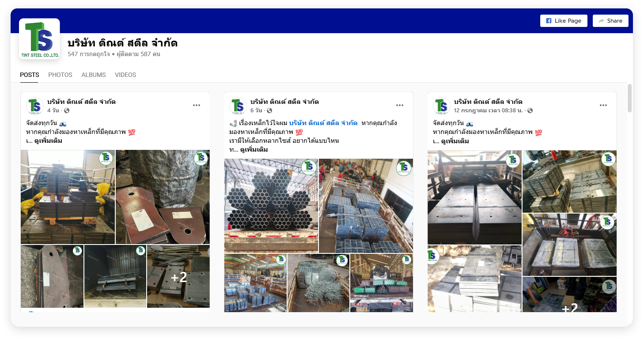Click the author avatar on the 4 วัน post

pos(34,106)
